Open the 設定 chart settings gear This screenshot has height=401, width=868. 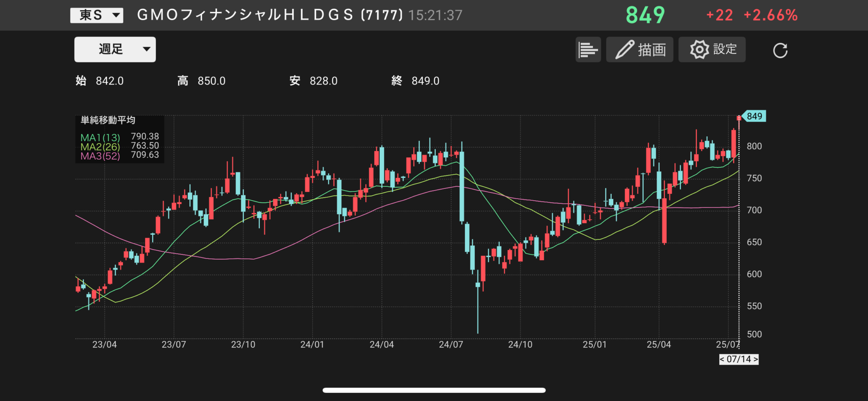click(x=712, y=50)
